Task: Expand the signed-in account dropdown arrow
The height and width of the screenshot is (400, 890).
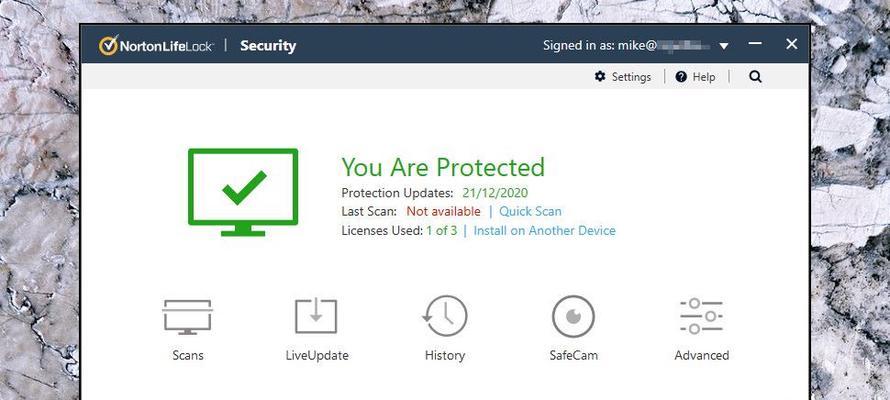Action: point(724,46)
